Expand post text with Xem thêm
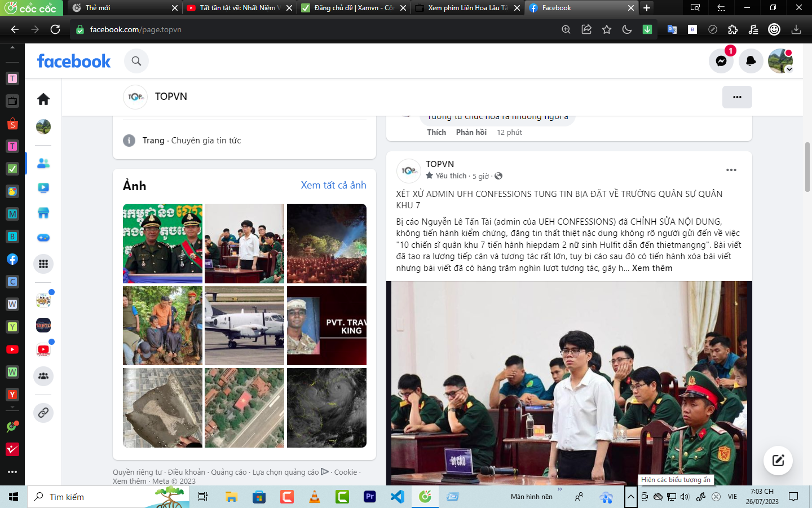 [x=652, y=268]
